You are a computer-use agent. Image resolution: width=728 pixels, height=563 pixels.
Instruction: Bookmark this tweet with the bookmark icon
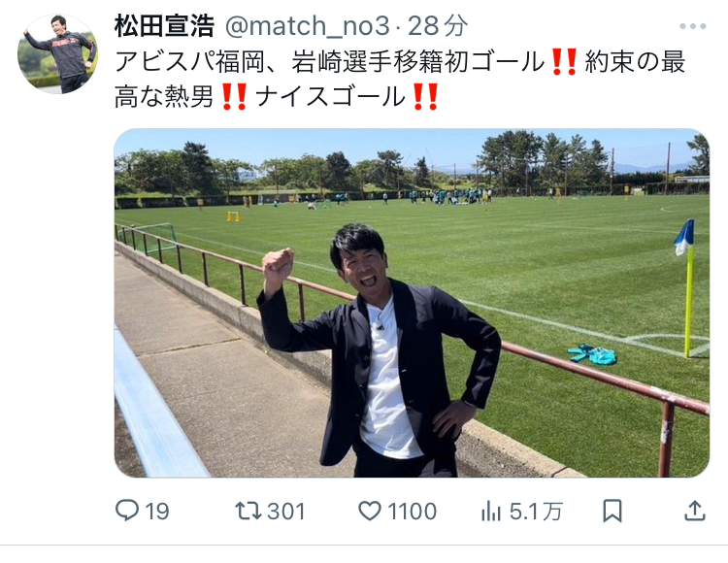pyautogui.click(x=612, y=511)
